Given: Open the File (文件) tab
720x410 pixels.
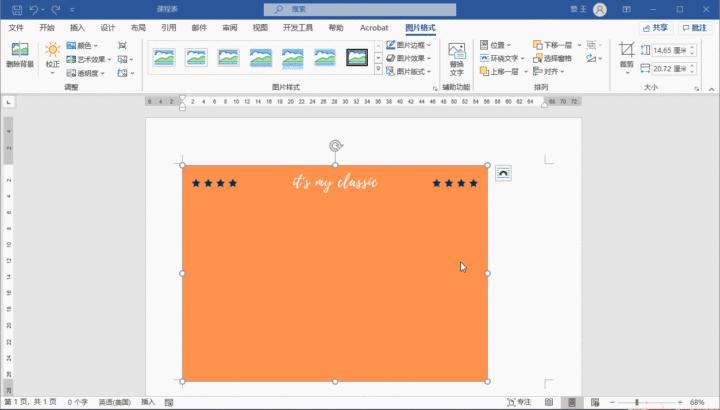Looking at the screenshot, I should point(16,28).
